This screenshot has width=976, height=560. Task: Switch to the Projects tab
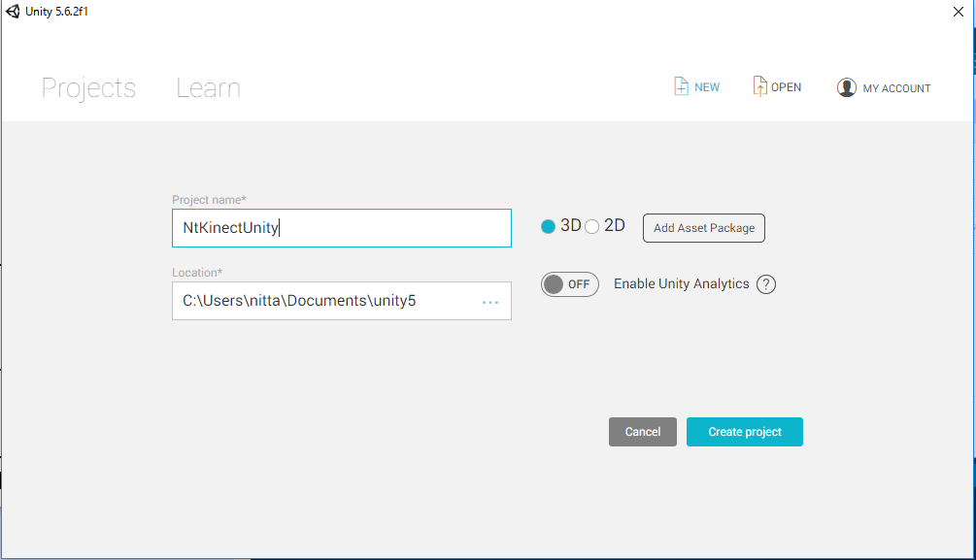pyautogui.click(x=88, y=88)
